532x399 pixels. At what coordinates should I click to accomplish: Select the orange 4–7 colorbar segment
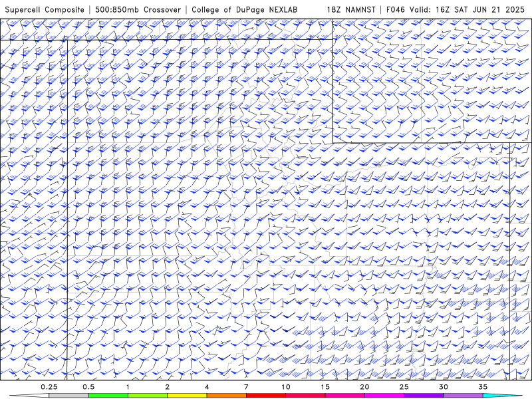(226, 396)
